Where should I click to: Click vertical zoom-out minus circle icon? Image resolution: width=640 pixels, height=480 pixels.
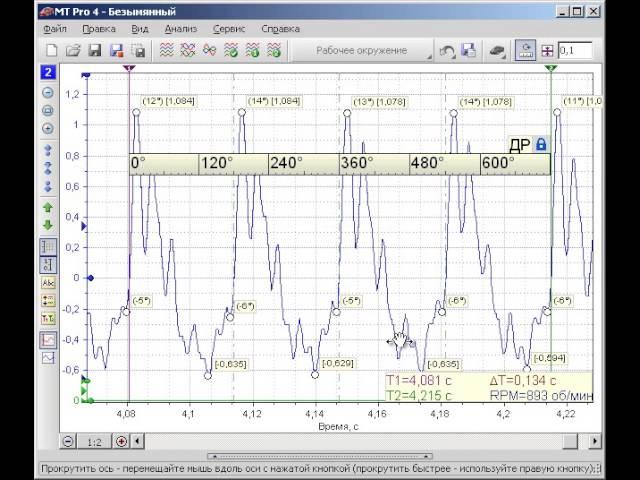48,93
